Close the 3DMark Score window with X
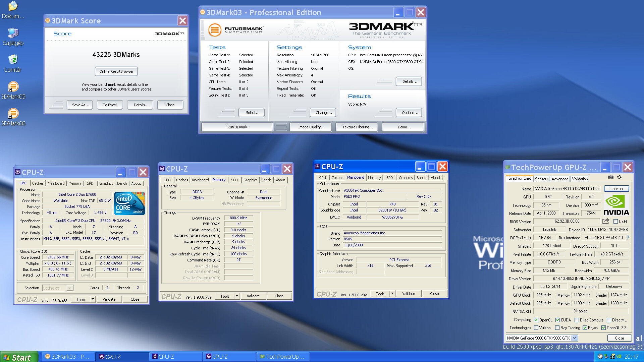 182,21
